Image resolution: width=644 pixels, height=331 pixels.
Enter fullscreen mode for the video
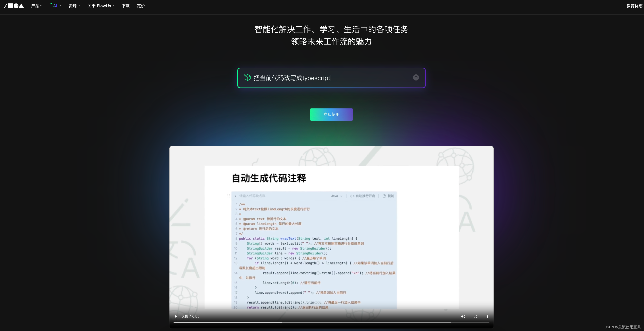pyautogui.click(x=475, y=316)
